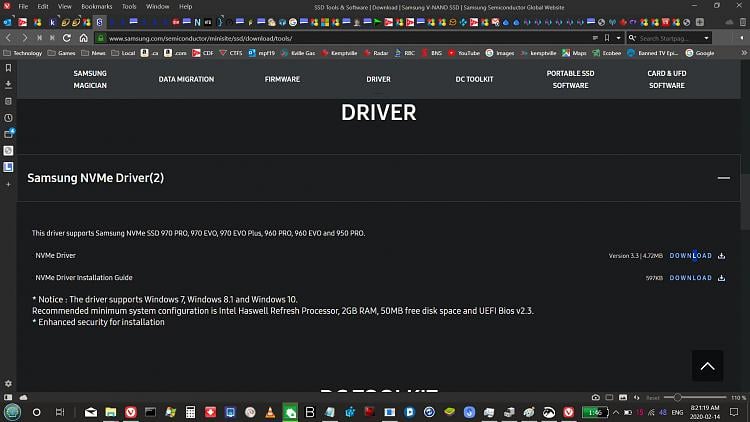This screenshot has height=422, width=750.
Task: Open the News bookmarks folder
Action: 93,53
